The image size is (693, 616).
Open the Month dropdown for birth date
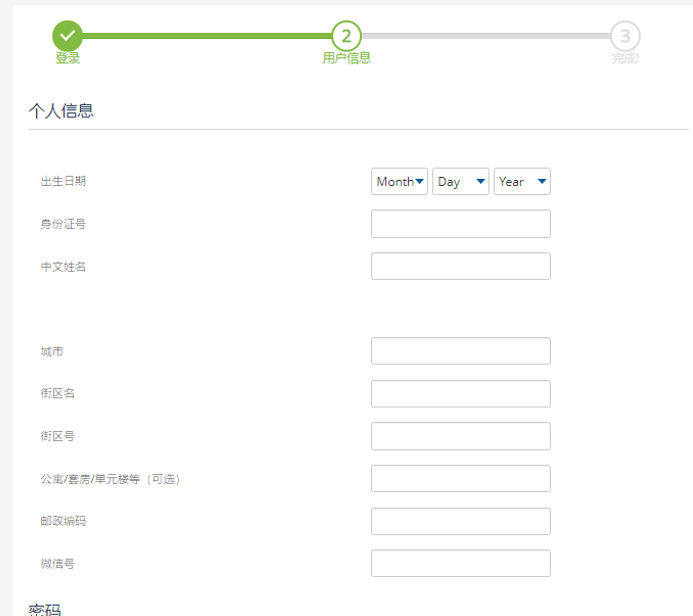tap(400, 181)
